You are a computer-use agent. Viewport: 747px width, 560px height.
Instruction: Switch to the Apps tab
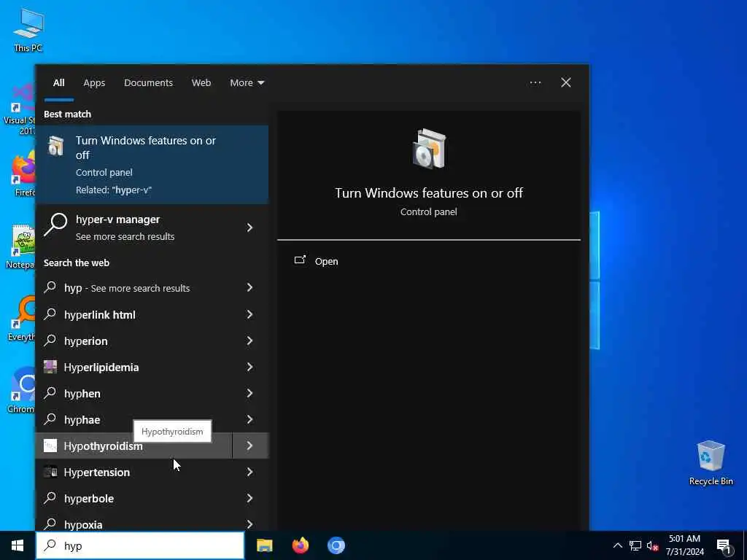point(94,83)
